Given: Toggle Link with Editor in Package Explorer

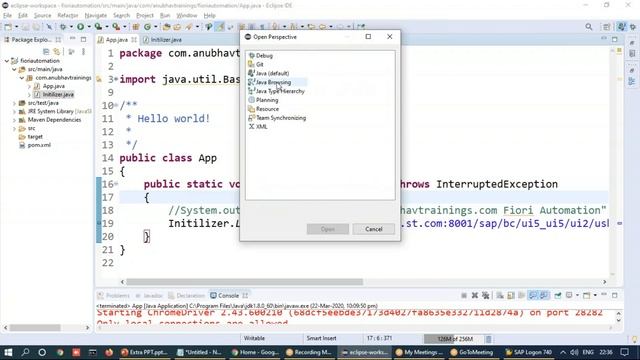Looking at the screenshot, I should coord(57,52).
